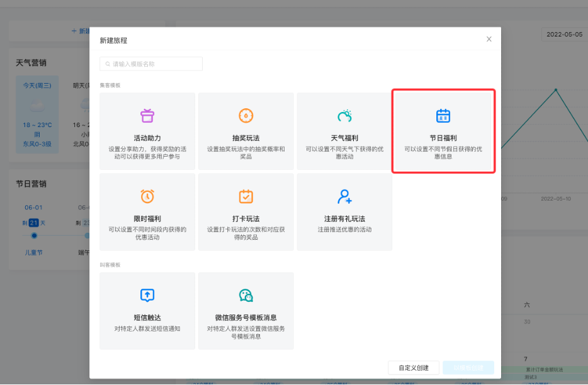Select the compass icon for 抽奖玩法
The height and width of the screenshot is (385, 588).
click(x=246, y=116)
